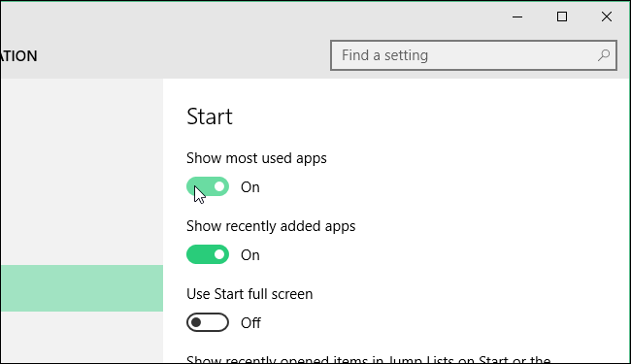
Task: Enable Use Start full screen toggle
Action: (x=208, y=322)
